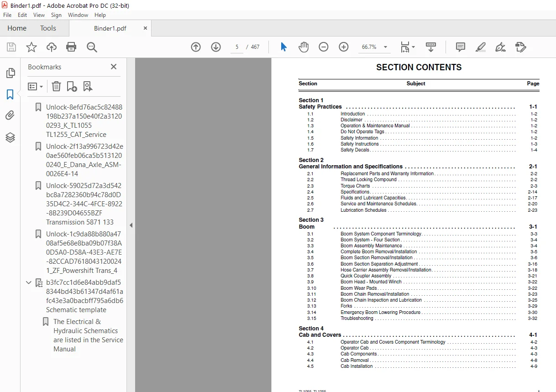Zoom out with minus button
This screenshot has width=556, height=392.
[324, 47]
